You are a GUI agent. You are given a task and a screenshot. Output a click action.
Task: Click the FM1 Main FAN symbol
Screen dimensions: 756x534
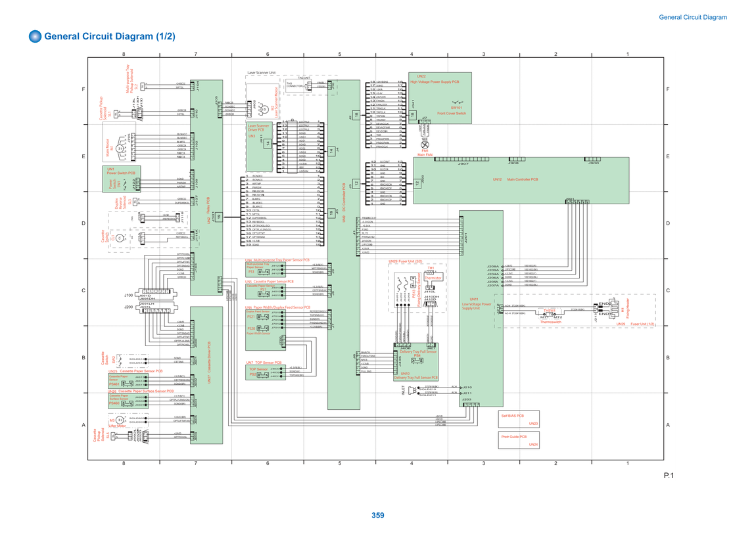tap(425, 145)
